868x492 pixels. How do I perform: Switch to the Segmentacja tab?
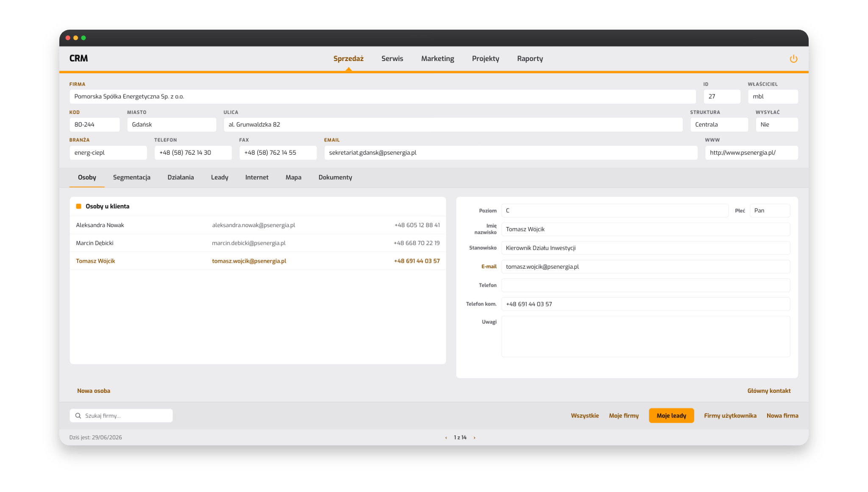click(131, 178)
